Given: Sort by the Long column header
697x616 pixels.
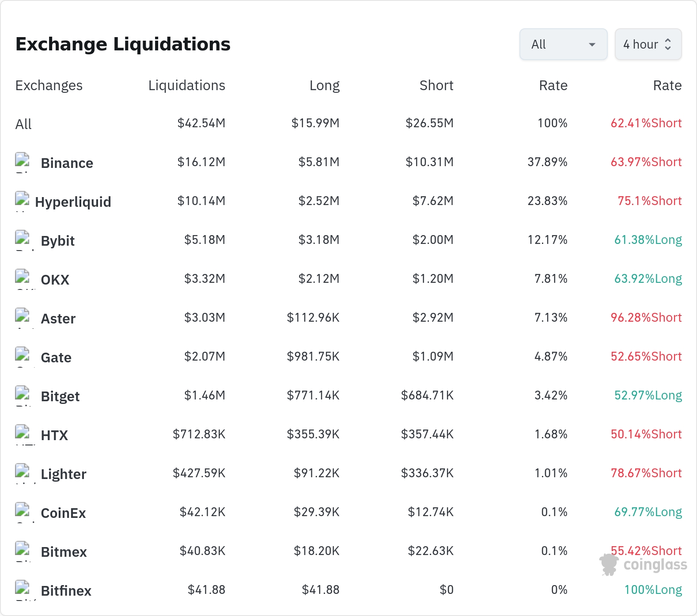Looking at the screenshot, I should pyautogui.click(x=324, y=85).
